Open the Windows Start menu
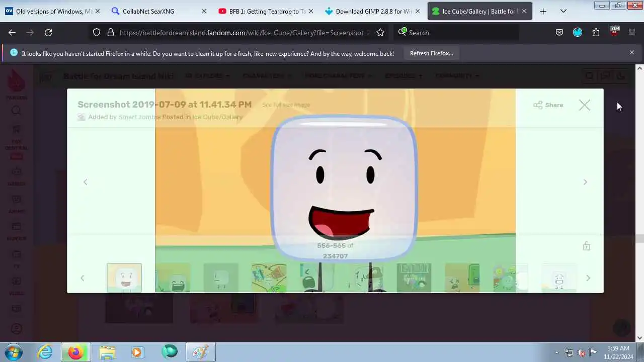The height and width of the screenshot is (362, 644). click(13, 352)
